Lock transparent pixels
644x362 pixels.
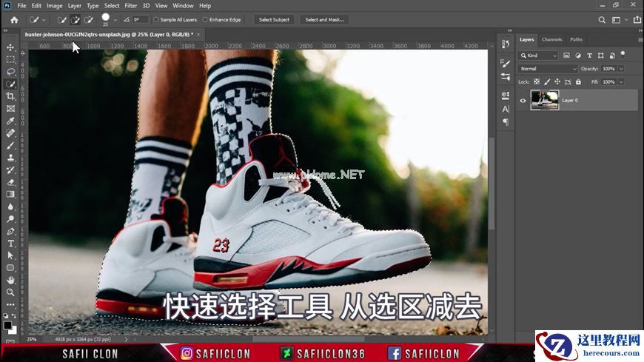pyautogui.click(x=537, y=81)
